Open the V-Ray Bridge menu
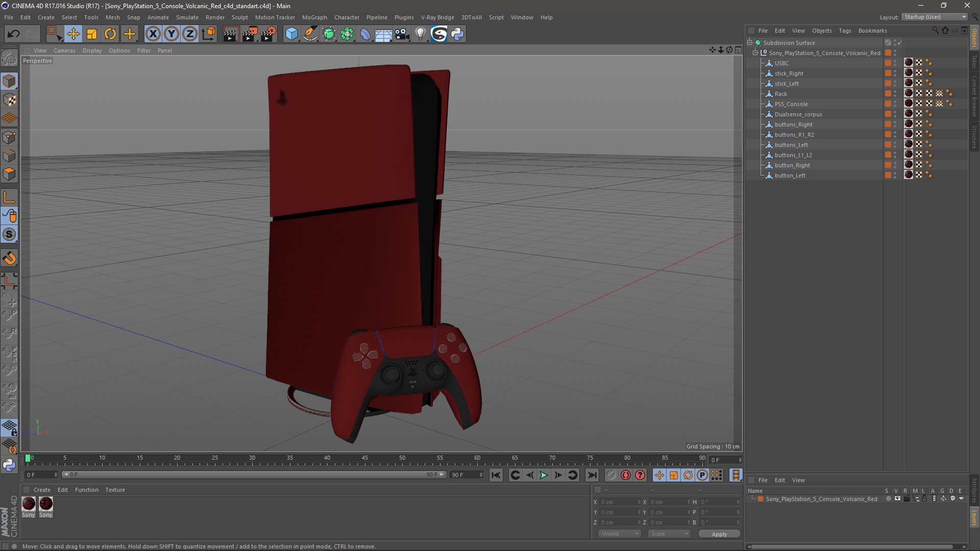The height and width of the screenshot is (551, 980). tap(437, 17)
